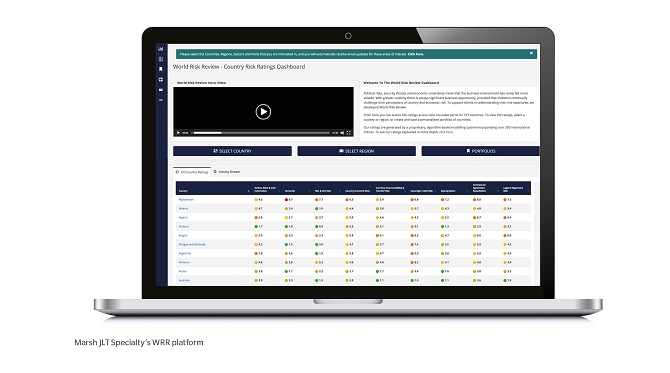Select the briefcase icon in the sidebar

pos(161,90)
